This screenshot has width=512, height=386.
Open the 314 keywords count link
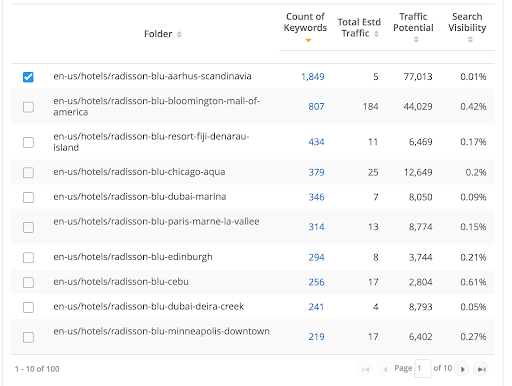(316, 227)
